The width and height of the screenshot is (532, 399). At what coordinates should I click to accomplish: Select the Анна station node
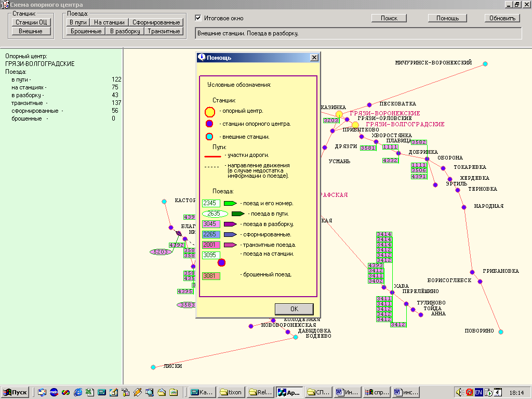(421, 315)
